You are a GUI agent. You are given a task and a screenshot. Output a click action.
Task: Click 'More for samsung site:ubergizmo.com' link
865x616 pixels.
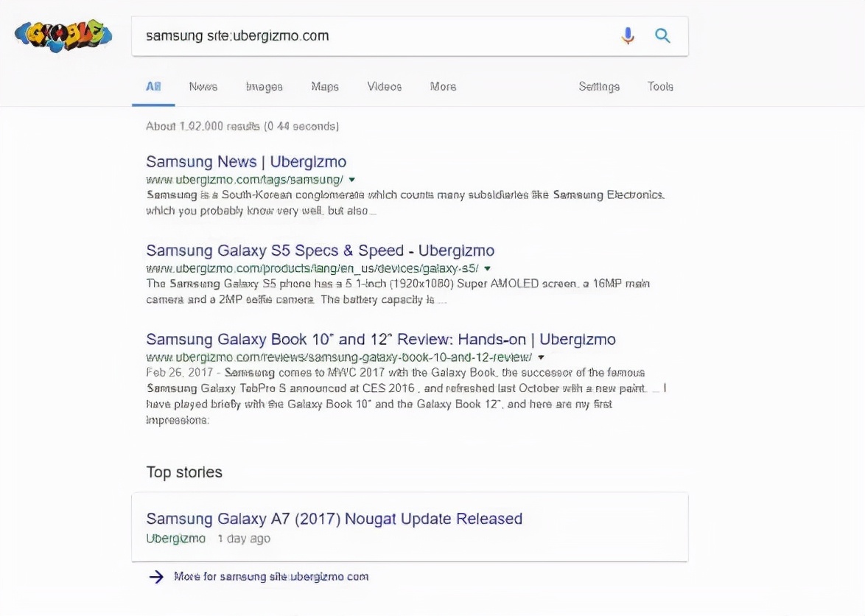271,577
